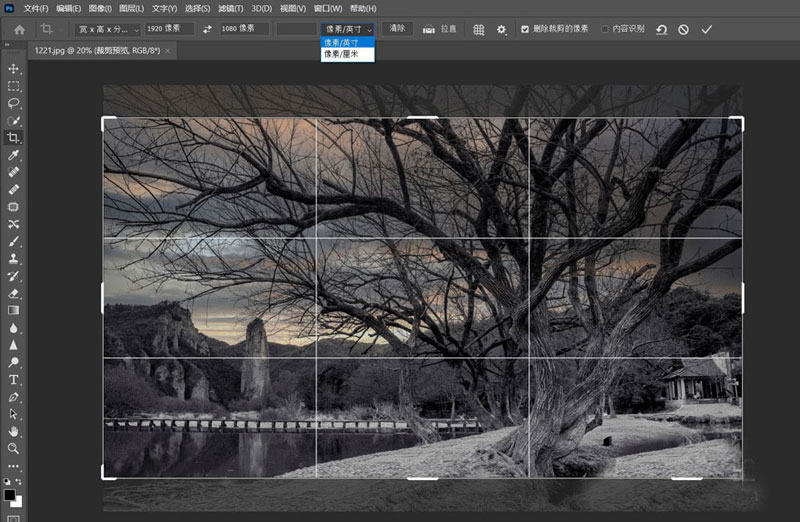Select the Horizontal Type tool
Screen dimensions: 800x522
(x=14, y=380)
